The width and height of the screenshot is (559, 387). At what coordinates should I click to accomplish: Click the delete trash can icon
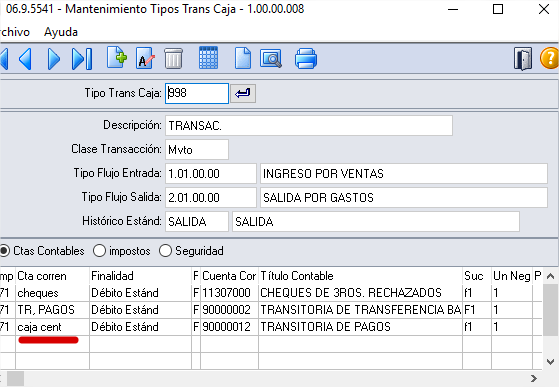(173, 58)
